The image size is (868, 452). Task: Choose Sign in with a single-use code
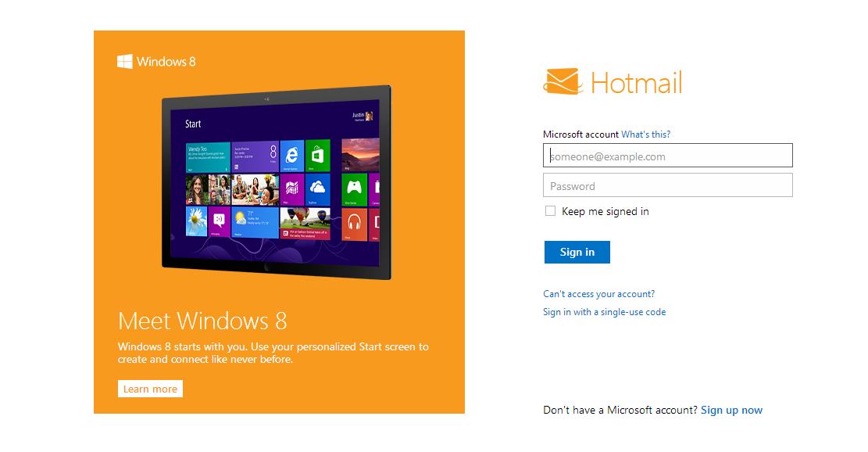click(x=605, y=312)
